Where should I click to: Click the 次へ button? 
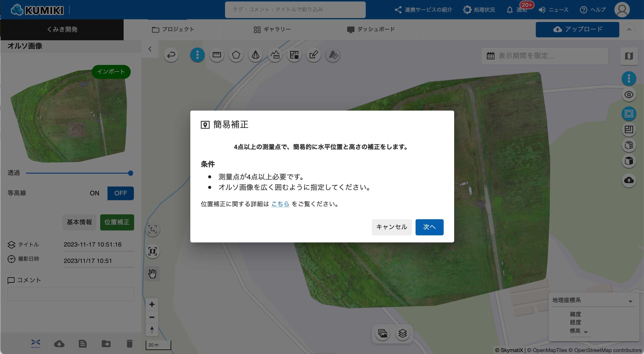click(x=429, y=227)
